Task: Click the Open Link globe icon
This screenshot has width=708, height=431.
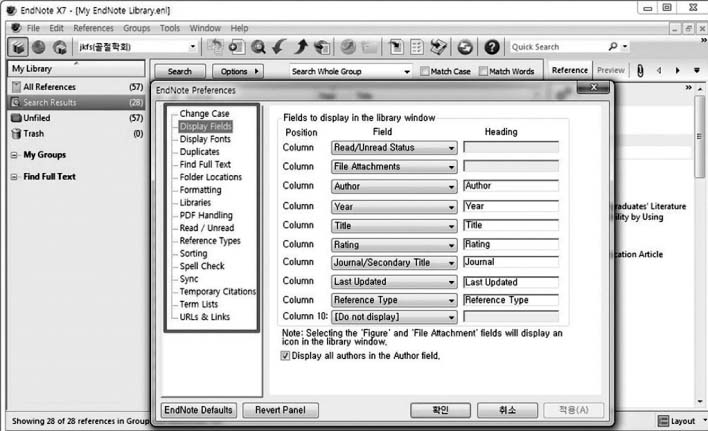Action: [348, 46]
